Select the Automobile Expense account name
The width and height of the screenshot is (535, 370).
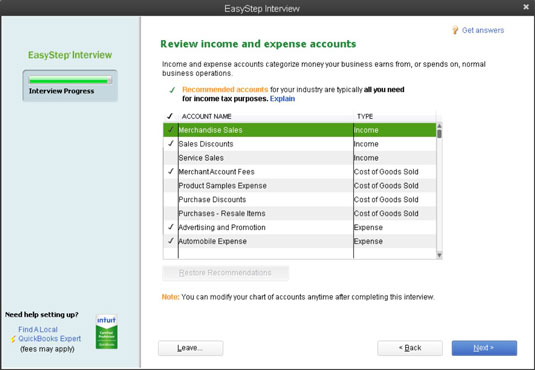[213, 241]
